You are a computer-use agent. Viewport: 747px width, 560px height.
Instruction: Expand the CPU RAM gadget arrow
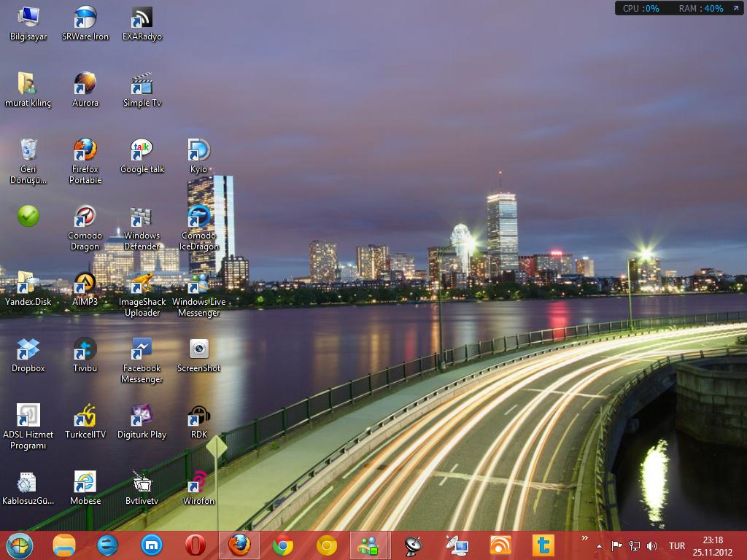click(735, 9)
